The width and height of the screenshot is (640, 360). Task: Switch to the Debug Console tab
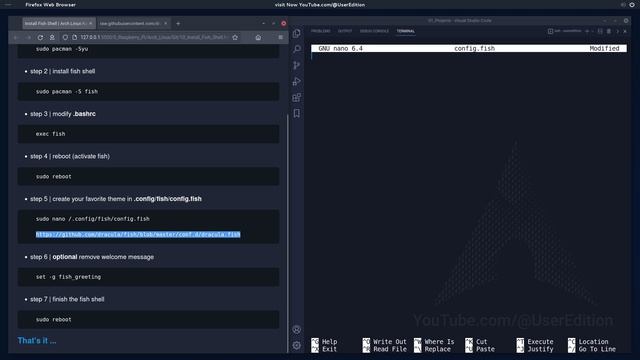click(374, 31)
